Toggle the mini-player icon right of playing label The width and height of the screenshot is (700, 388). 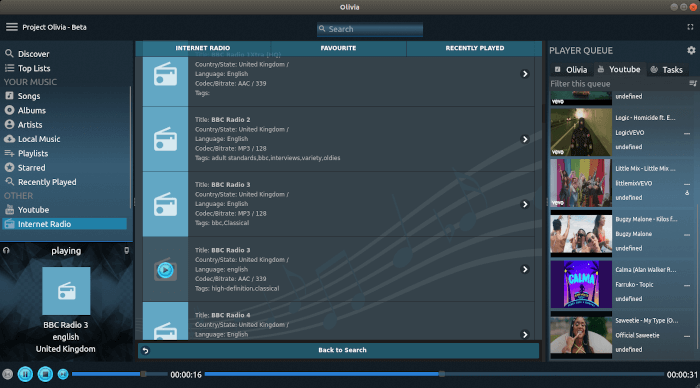(127, 250)
